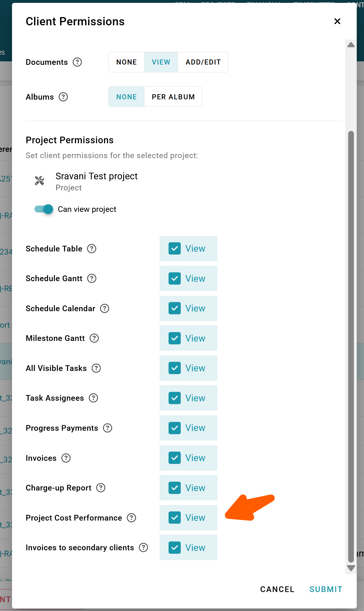Image resolution: width=364 pixels, height=611 pixels.
Task: Uncheck the Task Assignees View checkbox
Action: 174,398
